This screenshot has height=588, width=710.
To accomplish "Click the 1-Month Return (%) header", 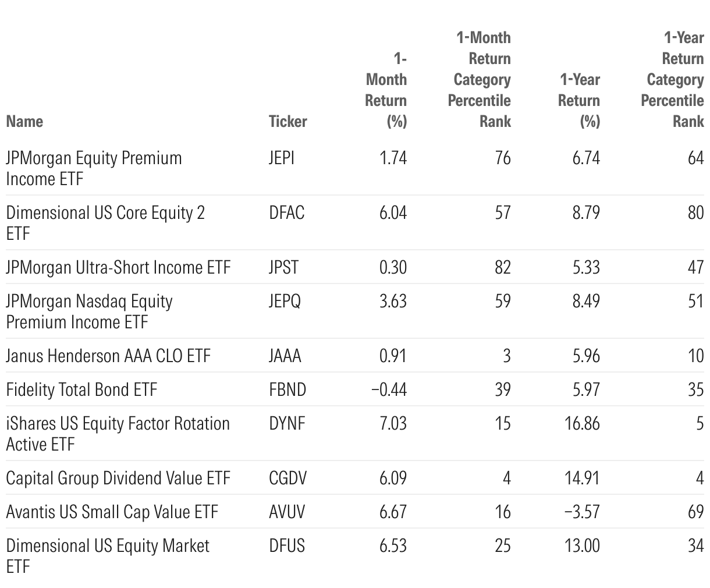I will click(386, 90).
